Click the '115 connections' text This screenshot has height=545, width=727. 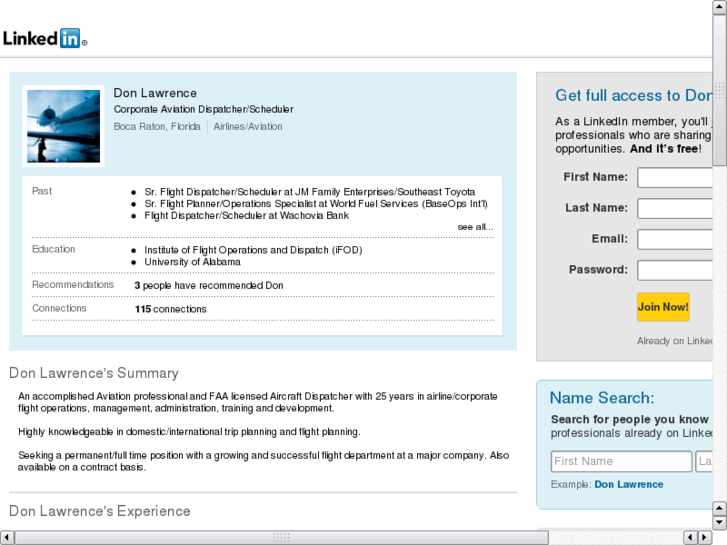click(171, 309)
